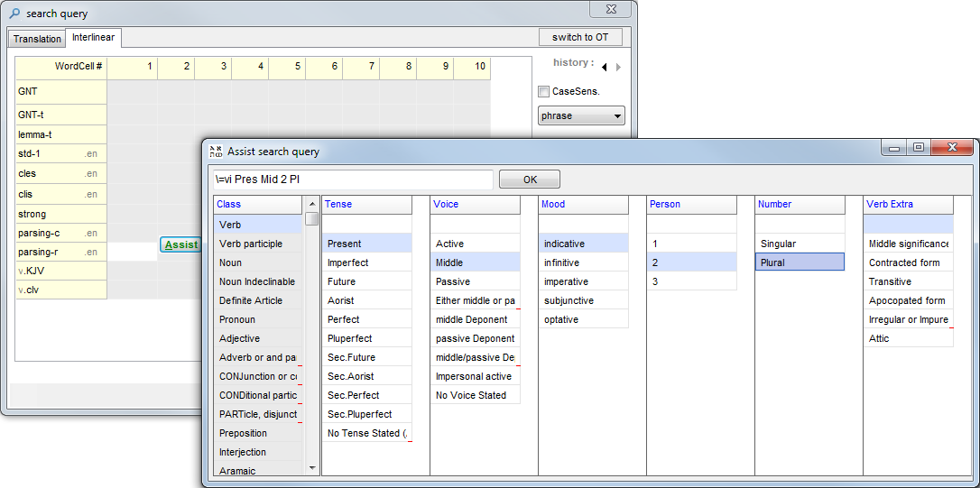This screenshot has width=980, height=488.
Task: Confirm the query with OK button
Action: coord(530,180)
